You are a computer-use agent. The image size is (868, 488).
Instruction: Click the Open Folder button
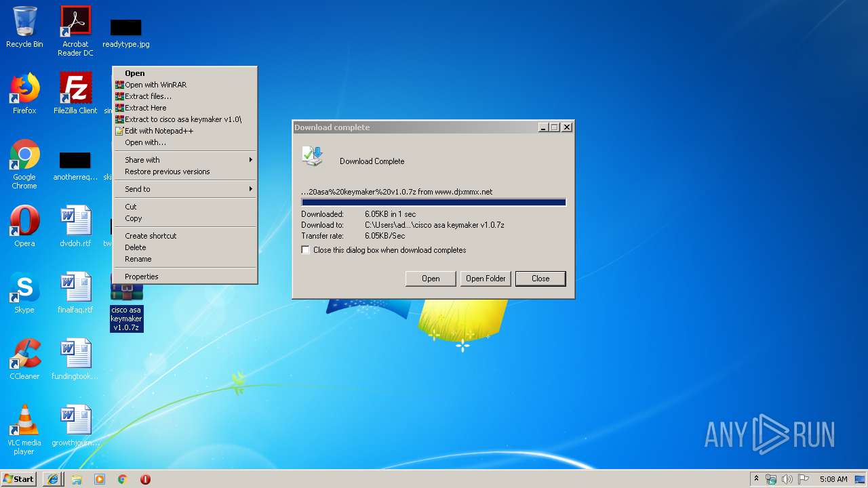(486, 279)
